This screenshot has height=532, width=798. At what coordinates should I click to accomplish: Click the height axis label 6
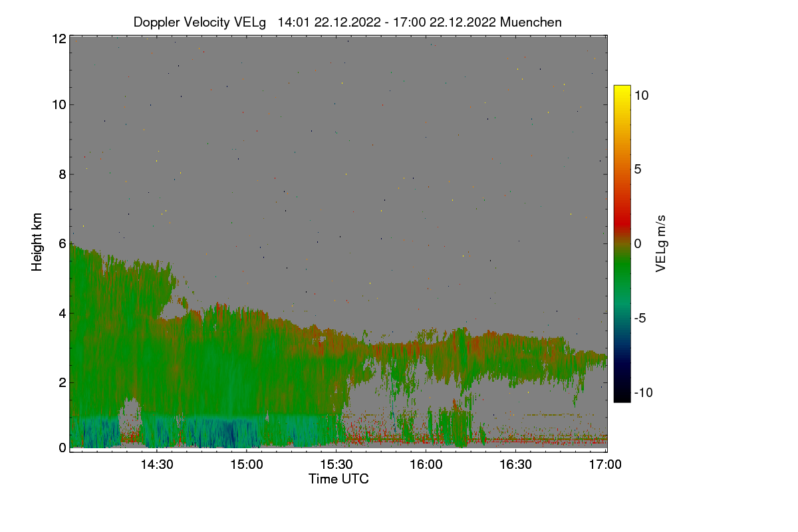(63, 243)
